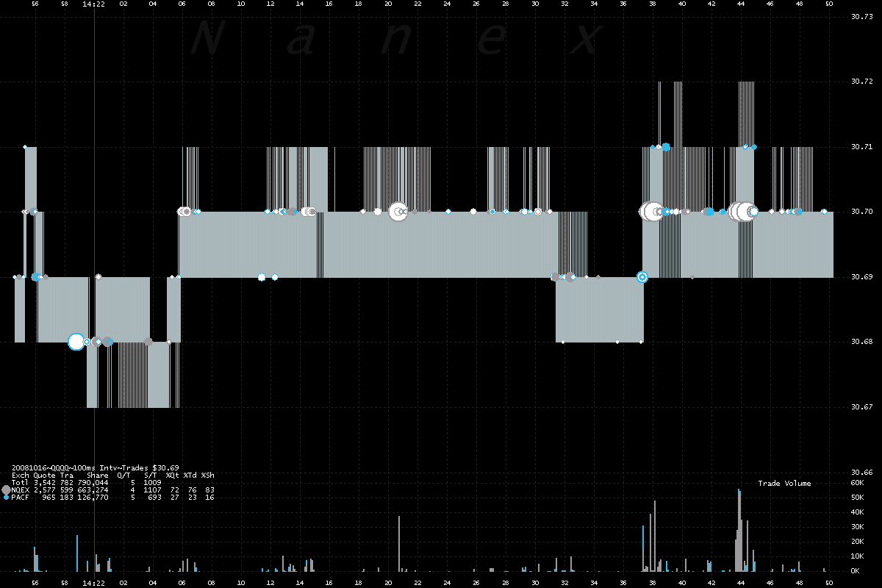
Task: Select the large blue-outlined trade circle at 30.68
Action: 76,342
